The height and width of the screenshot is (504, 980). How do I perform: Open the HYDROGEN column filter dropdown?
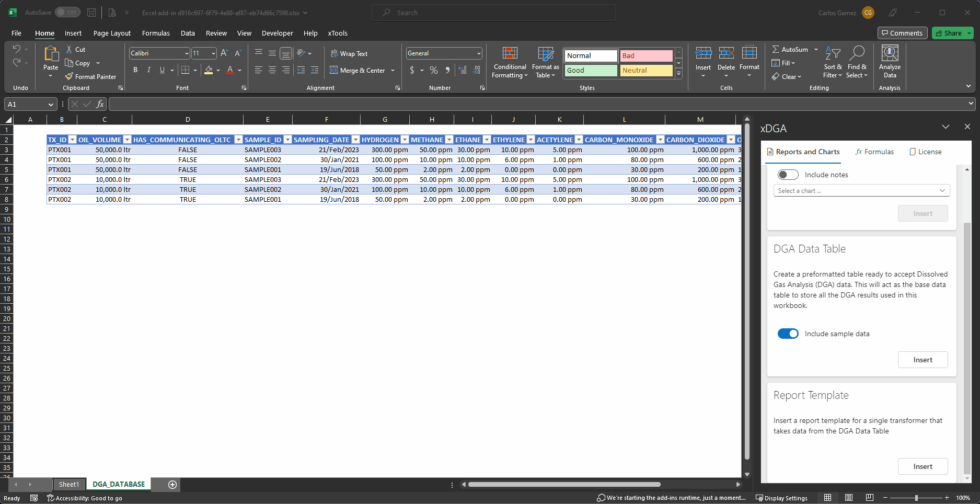(405, 140)
